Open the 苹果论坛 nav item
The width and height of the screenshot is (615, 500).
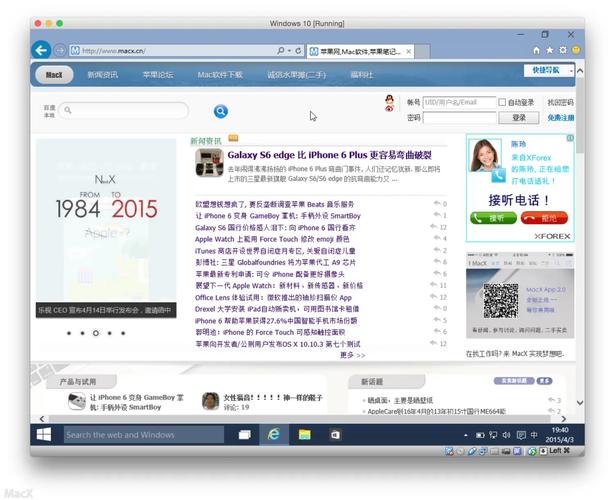pyautogui.click(x=158, y=75)
